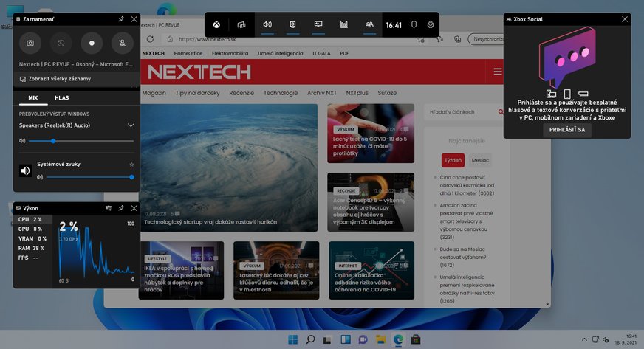Take a screenshot with the camera icon
The height and width of the screenshot is (349, 644).
click(30, 44)
